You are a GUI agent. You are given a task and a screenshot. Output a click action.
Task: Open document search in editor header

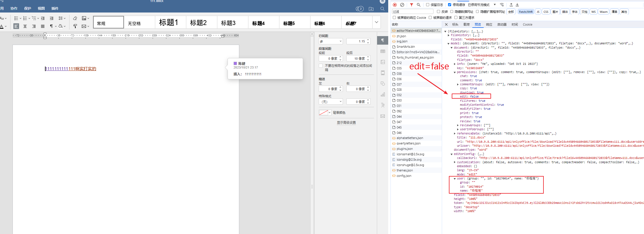pyautogui.click(x=383, y=9)
